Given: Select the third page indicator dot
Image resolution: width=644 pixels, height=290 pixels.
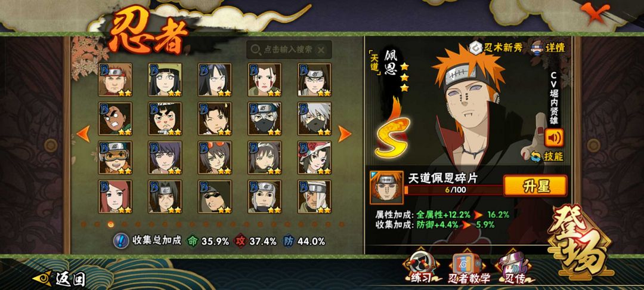Looking at the screenshot, I should (x=110, y=224).
